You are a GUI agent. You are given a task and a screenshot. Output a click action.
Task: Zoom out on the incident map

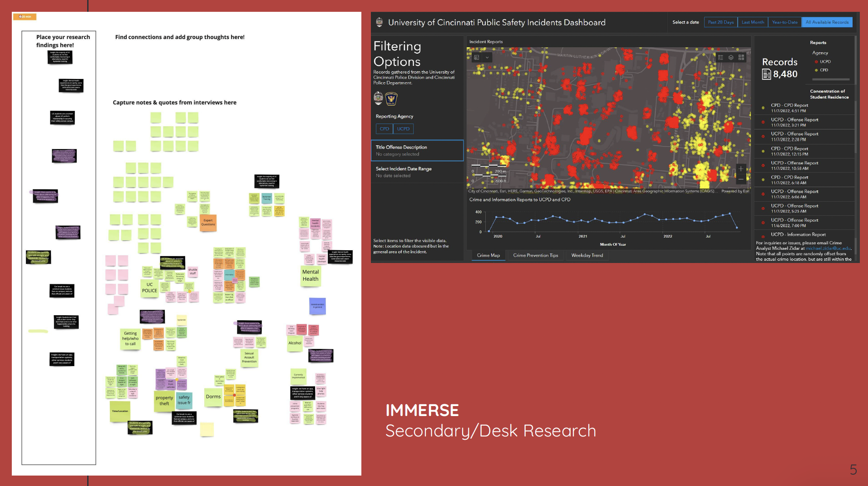[741, 179]
